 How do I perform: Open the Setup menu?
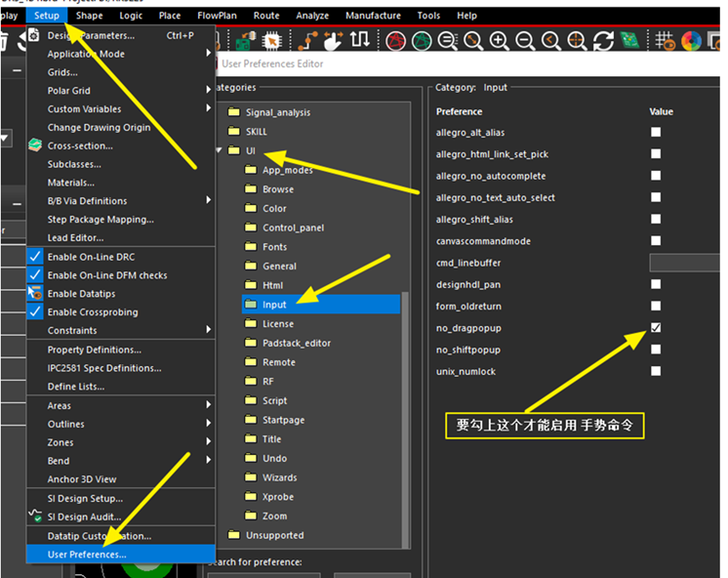click(47, 16)
